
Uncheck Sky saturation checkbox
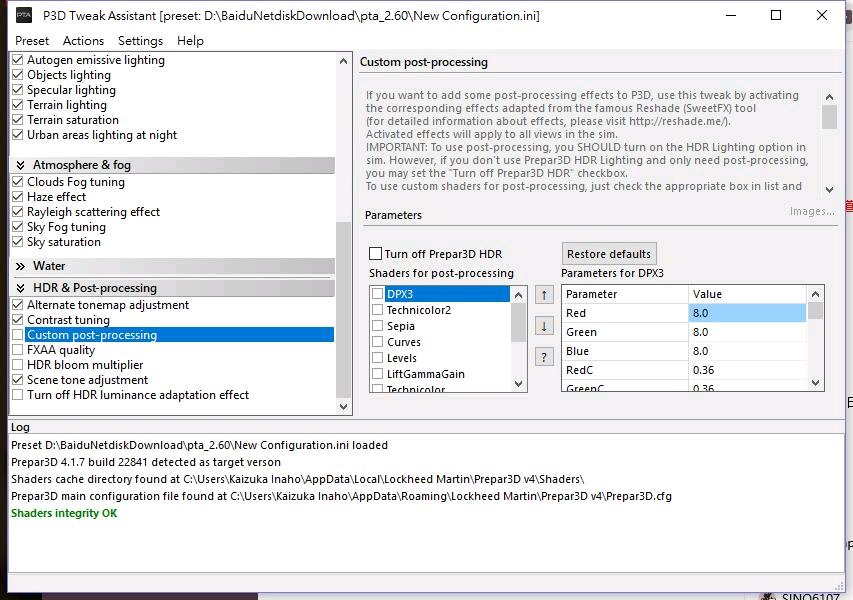click(17, 242)
